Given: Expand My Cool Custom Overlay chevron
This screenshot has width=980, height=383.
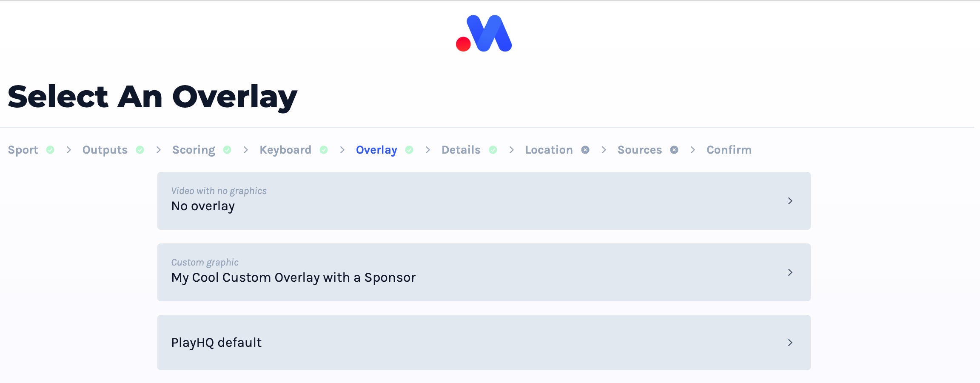Looking at the screenshot, I should (x=790, y=272).
